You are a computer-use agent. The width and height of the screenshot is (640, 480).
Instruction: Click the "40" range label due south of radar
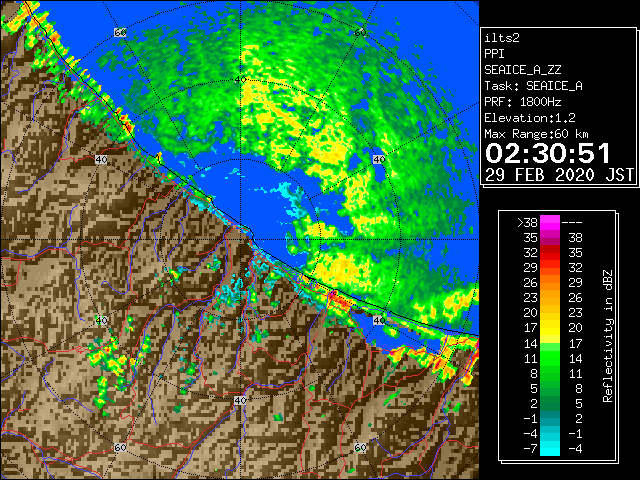240,400
